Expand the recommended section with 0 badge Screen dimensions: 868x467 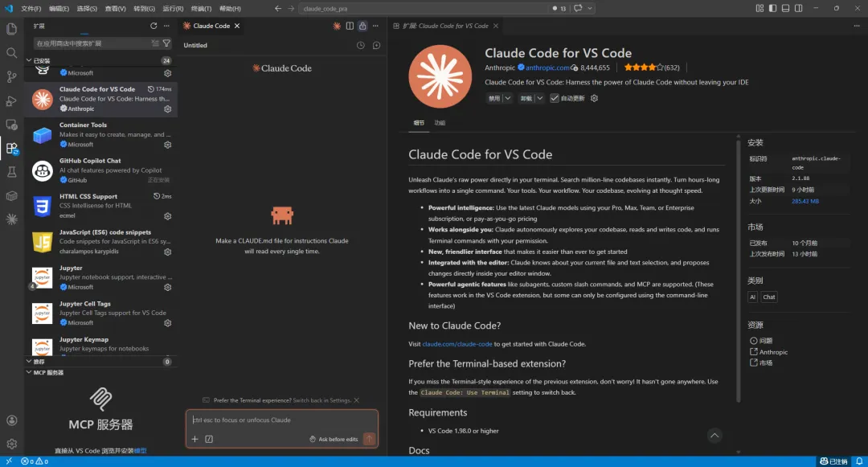click(x=29, y=362)
